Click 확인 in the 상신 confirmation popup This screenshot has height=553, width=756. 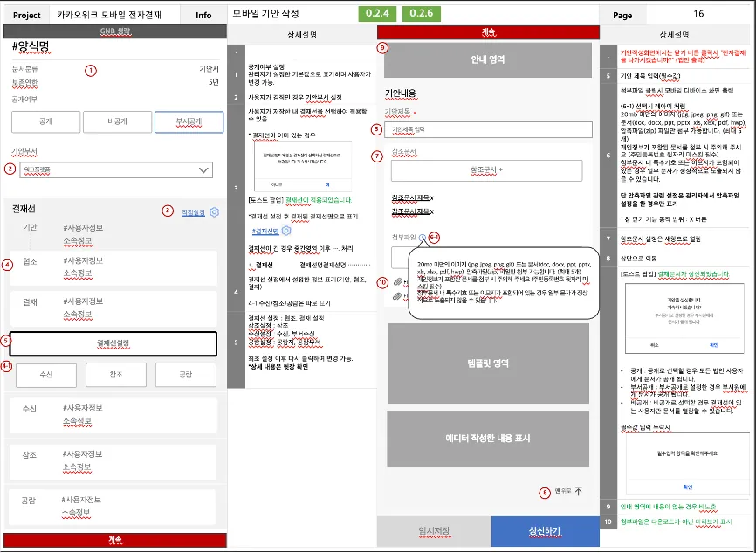pos(713,345)
